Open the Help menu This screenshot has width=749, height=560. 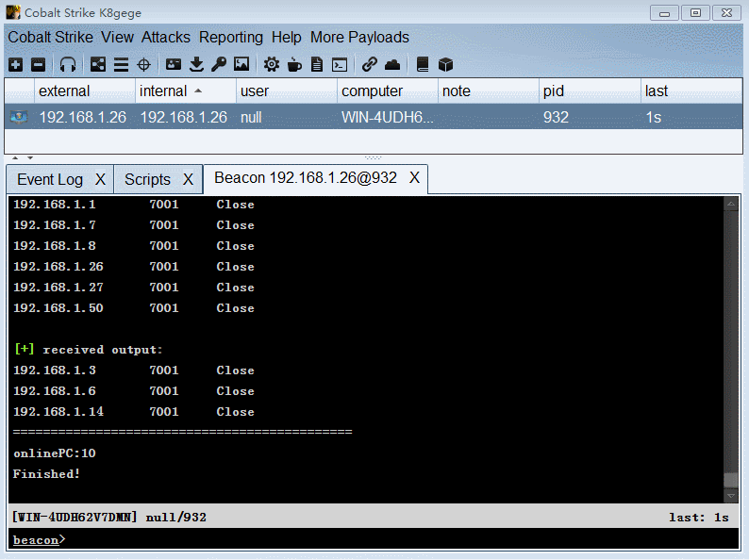click(x=286, y=37)
